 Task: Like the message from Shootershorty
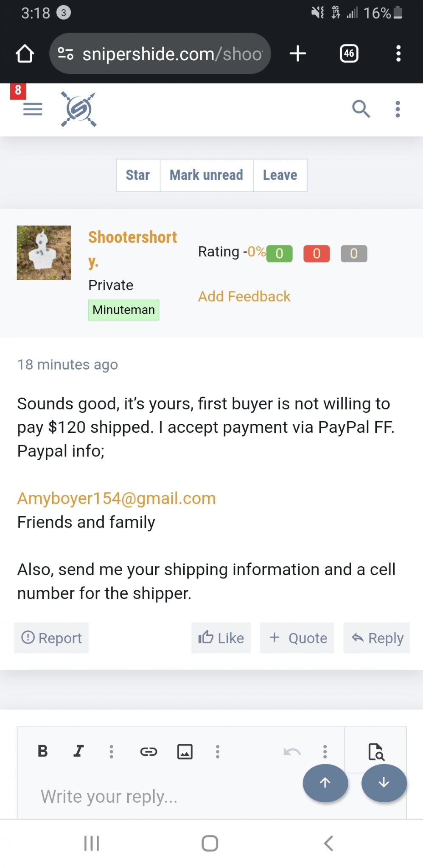click(221, 638)
